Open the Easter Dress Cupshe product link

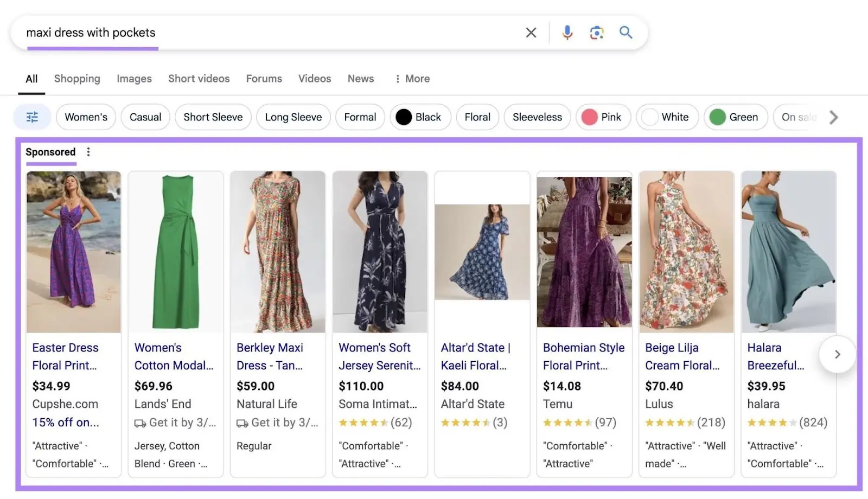[x=65, y=356]
